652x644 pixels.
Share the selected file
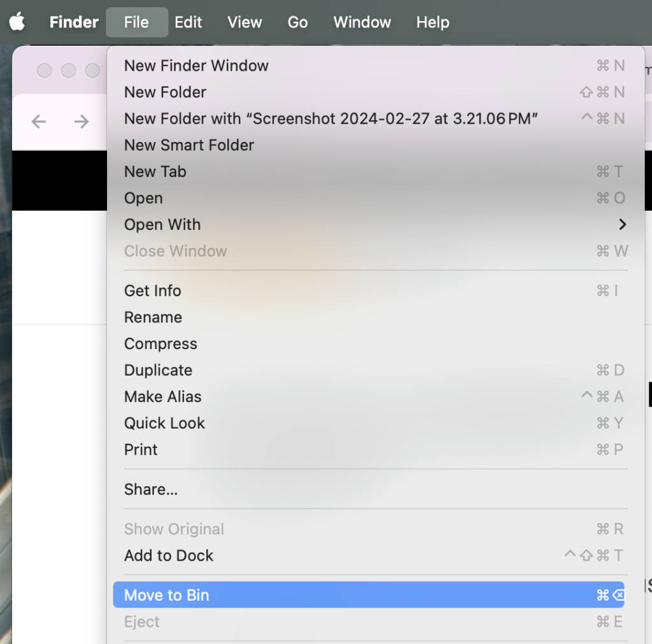(x=150, y=489)
